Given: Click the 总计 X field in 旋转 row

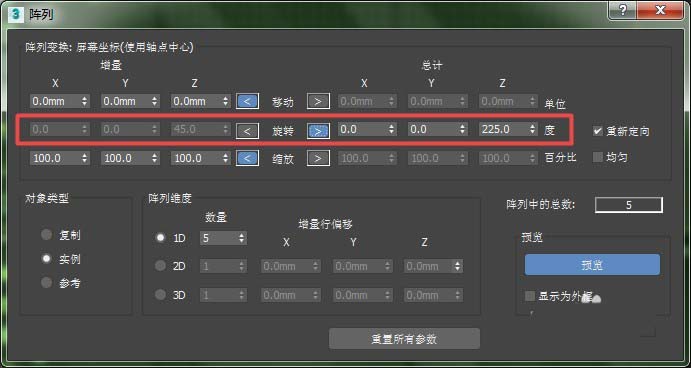Looking at the screenshot, I should (367, 130).
